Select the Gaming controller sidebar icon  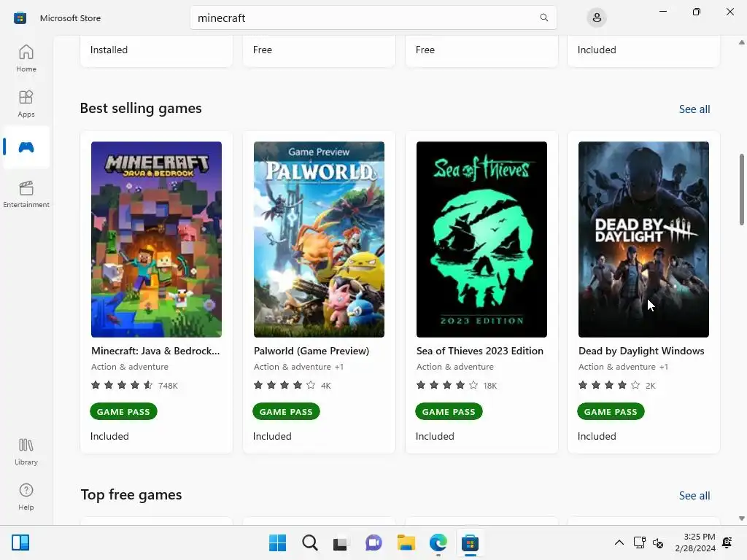click(x=26, y=147)
